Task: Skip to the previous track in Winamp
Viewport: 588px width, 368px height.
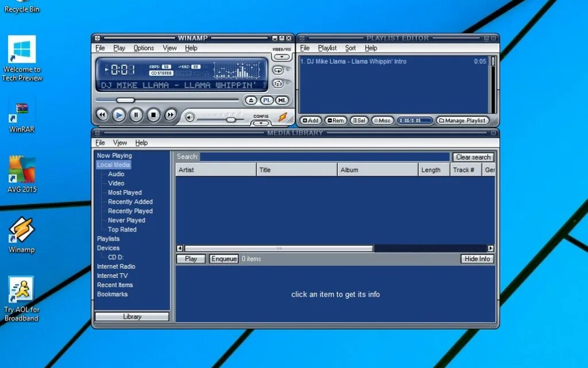Action: (102, 115)
